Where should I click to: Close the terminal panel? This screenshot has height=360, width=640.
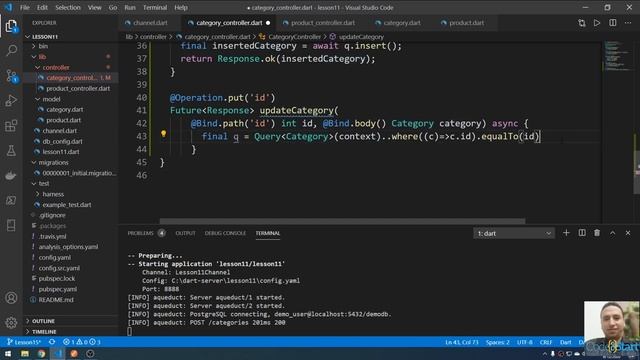pos(628,233)
